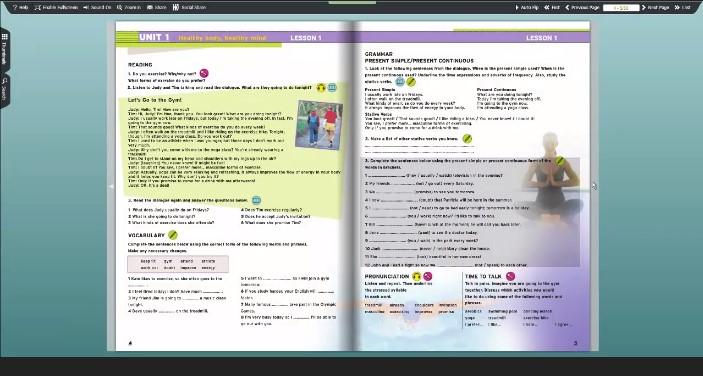703x376 pixels.
Task: Click the pink speech icon beside Reading question 1
Action: pyautogui.click(x=204, y=73)
